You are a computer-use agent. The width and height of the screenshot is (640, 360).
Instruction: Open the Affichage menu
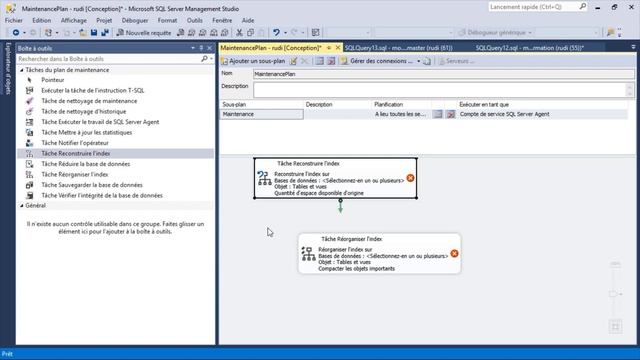click(73, 20)
